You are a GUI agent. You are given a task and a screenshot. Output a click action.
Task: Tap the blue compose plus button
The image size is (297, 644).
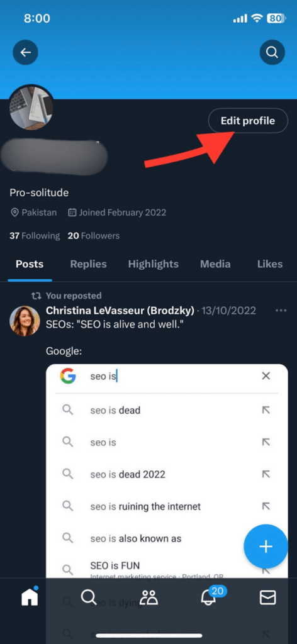tap(266, 547)
